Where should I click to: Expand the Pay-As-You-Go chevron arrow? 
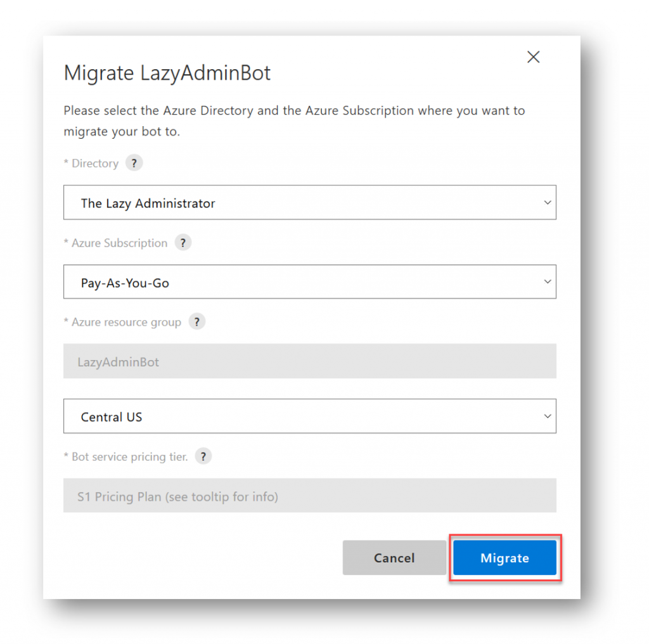click(547, 282)
